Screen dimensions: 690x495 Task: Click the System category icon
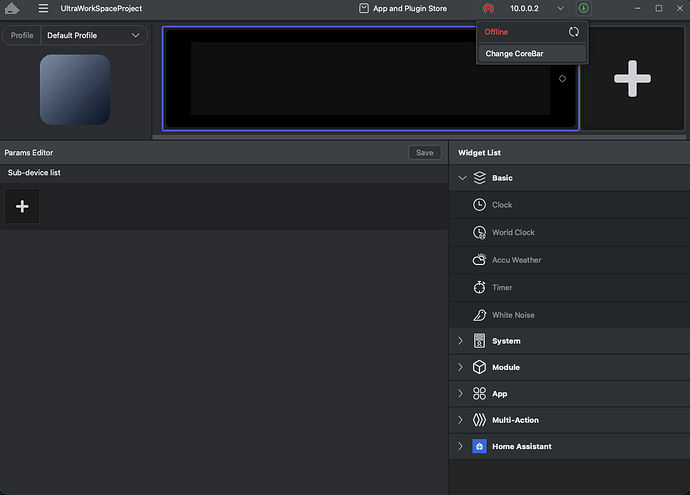tap(479, 341)
